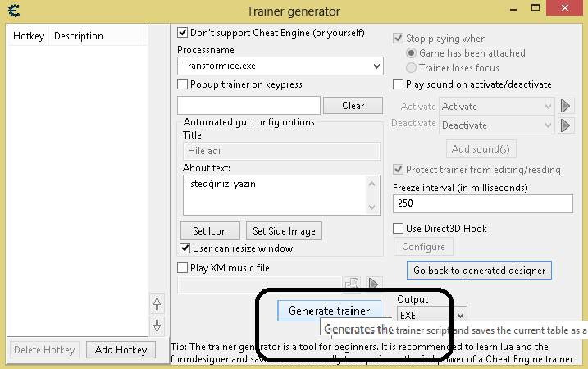Minimize the Trainer generator window
Viewport: 588px width, 369px height.
click(513, 8)
